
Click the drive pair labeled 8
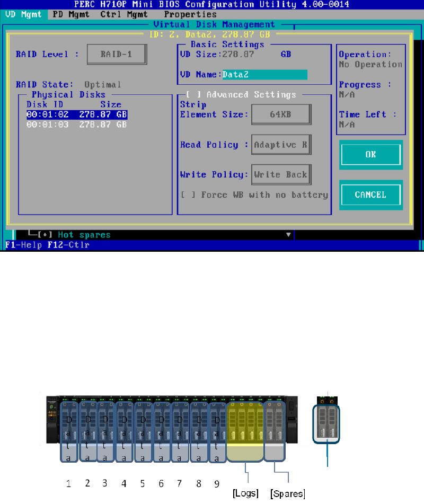click(199, 432)
